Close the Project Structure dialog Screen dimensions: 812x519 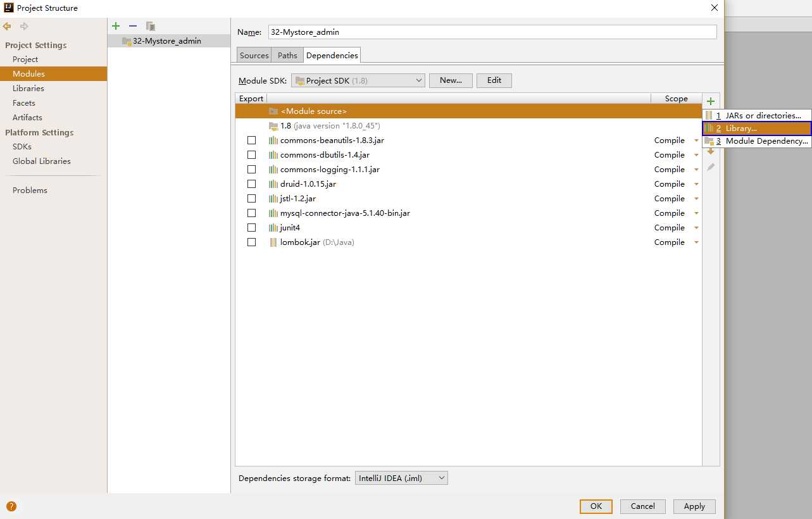tap(715, 8)
